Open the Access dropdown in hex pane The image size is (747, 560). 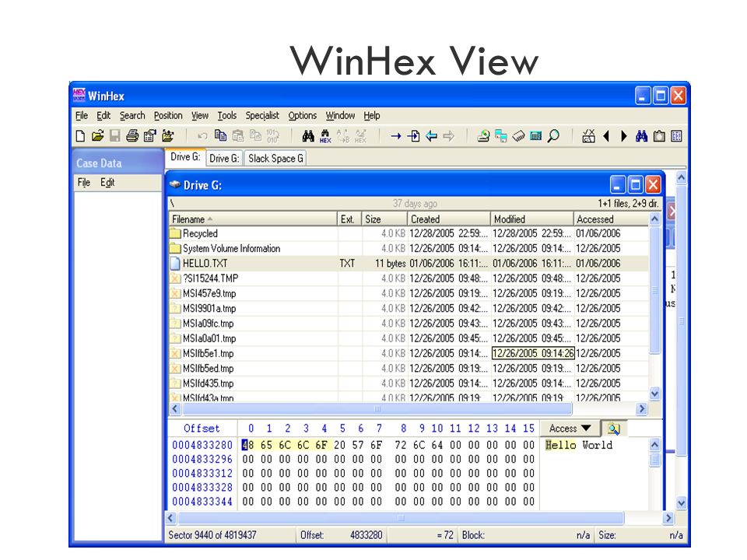pyautogui.click(x=570, y=429)
